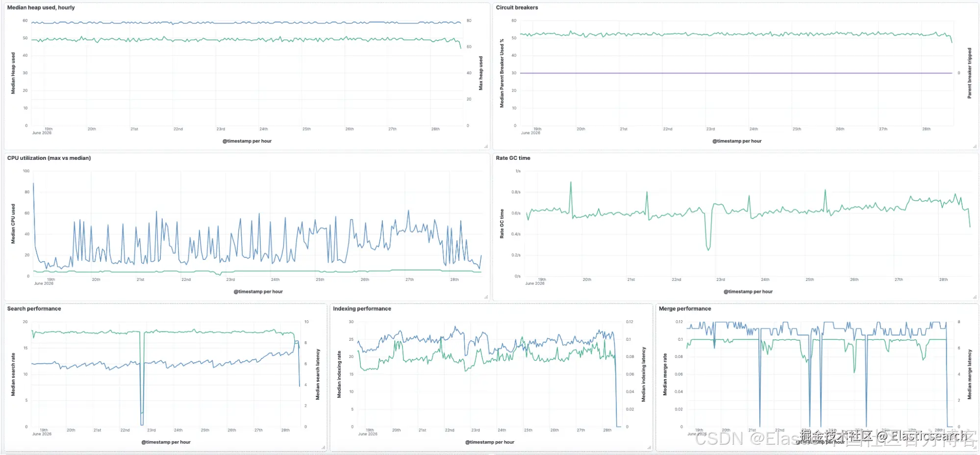This screenshot has height=455, width=980.
Task: Grab the resize handle of the Median heap used panel
Action: (486, 146)
